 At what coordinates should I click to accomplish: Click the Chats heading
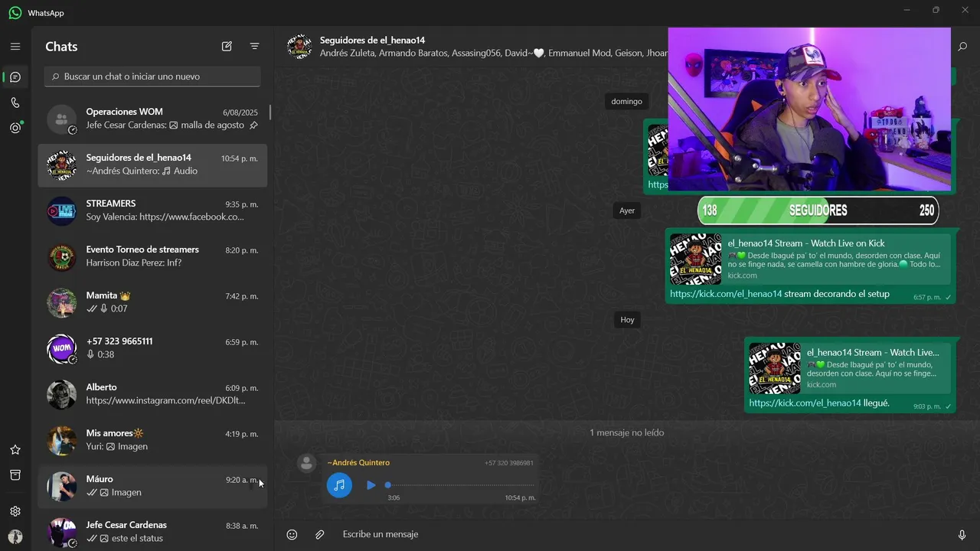[x=61, y=47]
